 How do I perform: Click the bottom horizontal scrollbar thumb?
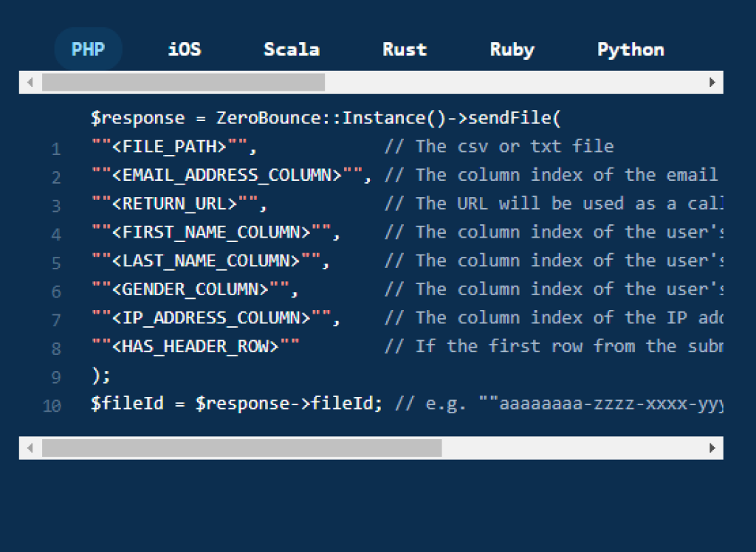[x=241, y=448]
